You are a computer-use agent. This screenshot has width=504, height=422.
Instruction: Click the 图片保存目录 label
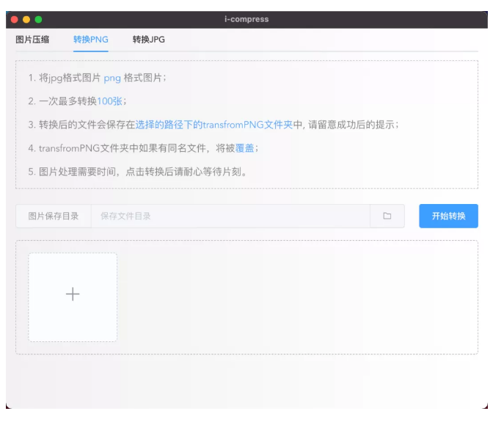pos(54,216)
